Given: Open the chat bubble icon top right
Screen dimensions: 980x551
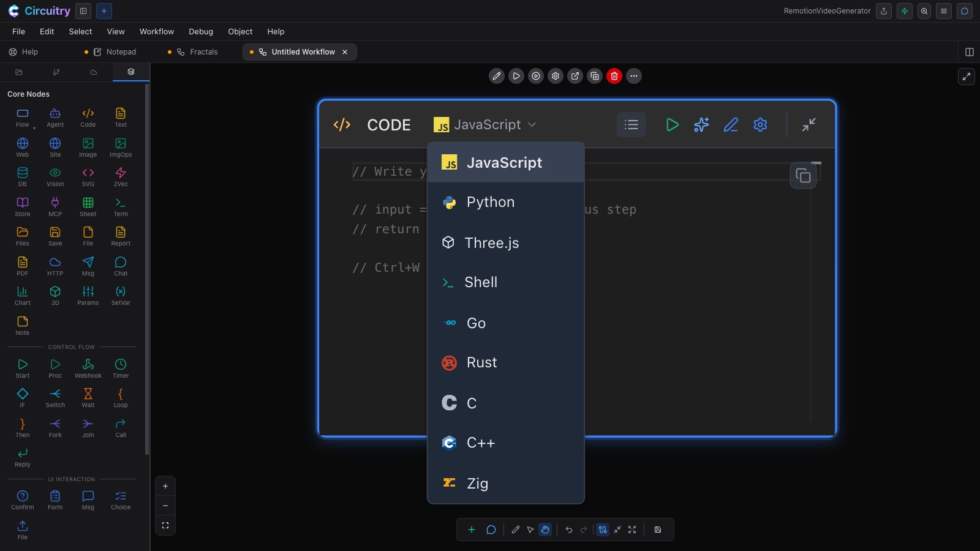Looking at the screenshot, I should click(x=965, y=11).
